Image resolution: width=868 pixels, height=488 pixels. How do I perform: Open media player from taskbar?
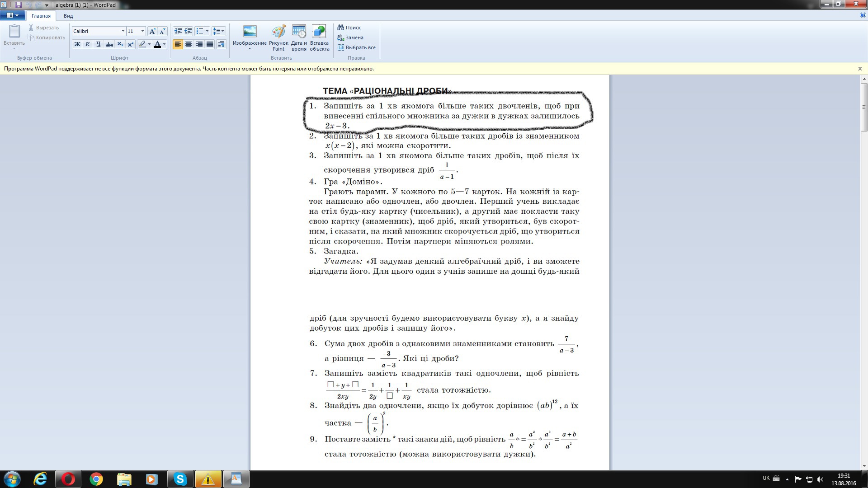coord(151,479)
